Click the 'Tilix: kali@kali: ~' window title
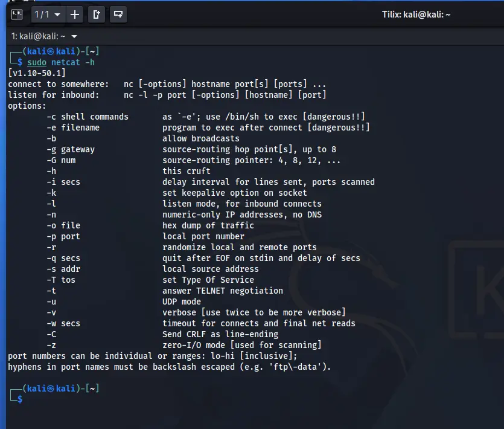This screenshot has height=429, width=504. tap(416, 15)
